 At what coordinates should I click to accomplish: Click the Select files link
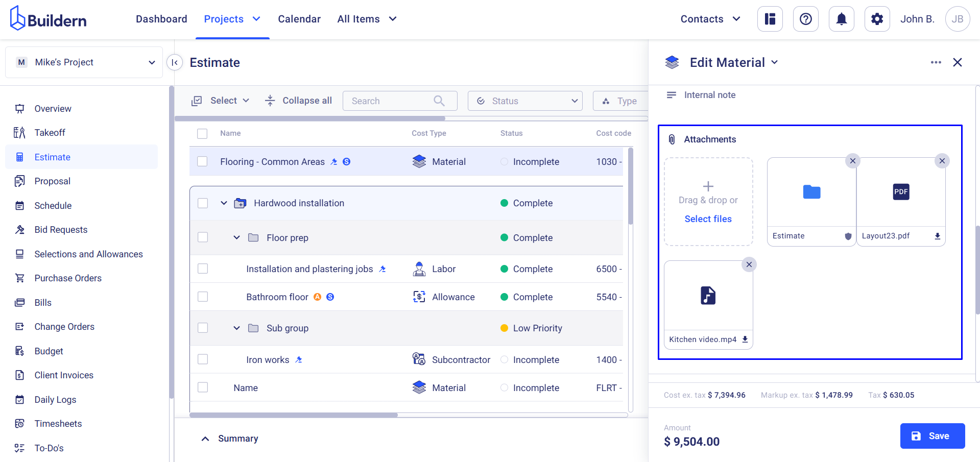click(708, 219)
